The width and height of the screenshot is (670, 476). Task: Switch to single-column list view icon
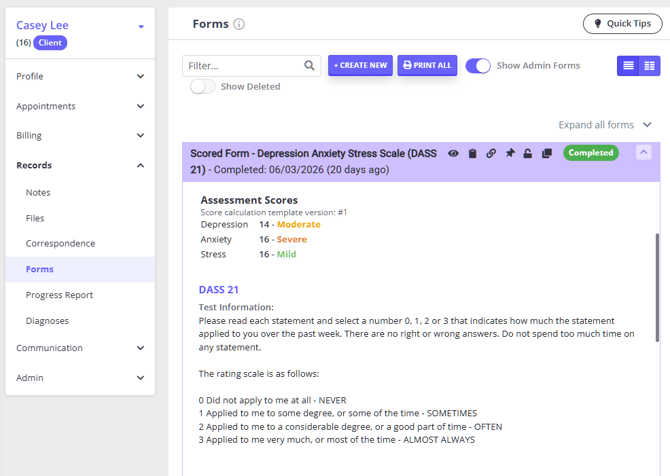pos(628,66)
